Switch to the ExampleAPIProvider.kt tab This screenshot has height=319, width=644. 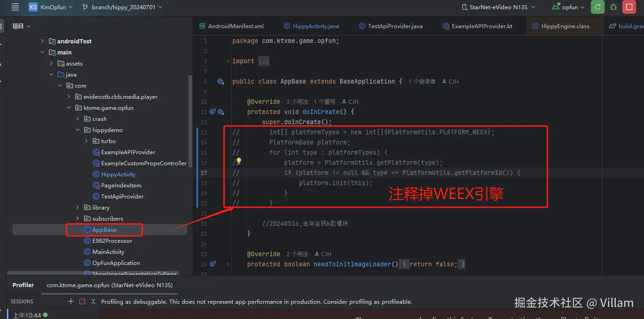pyautogui.click(x=477, y=26)
